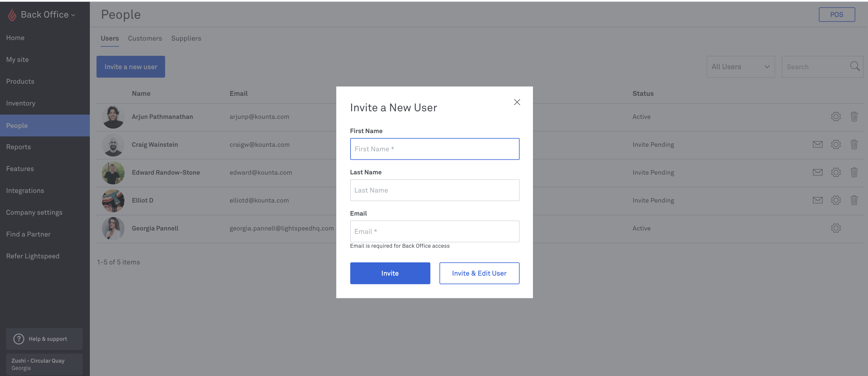The width and height of the screenshot is (868, 376).
Task: Resend invite envelope for Edward Randow-Stone
Action: [x=817, y=173]
